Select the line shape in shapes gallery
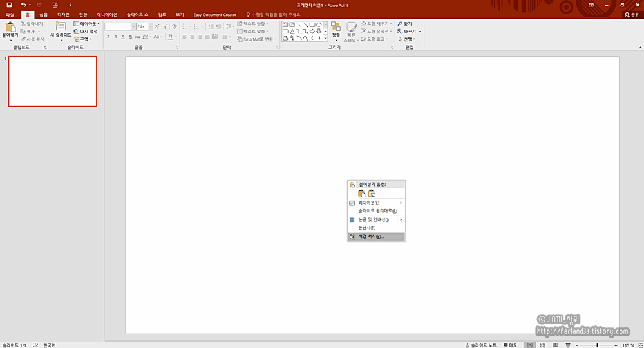 [x=299, y=24]
